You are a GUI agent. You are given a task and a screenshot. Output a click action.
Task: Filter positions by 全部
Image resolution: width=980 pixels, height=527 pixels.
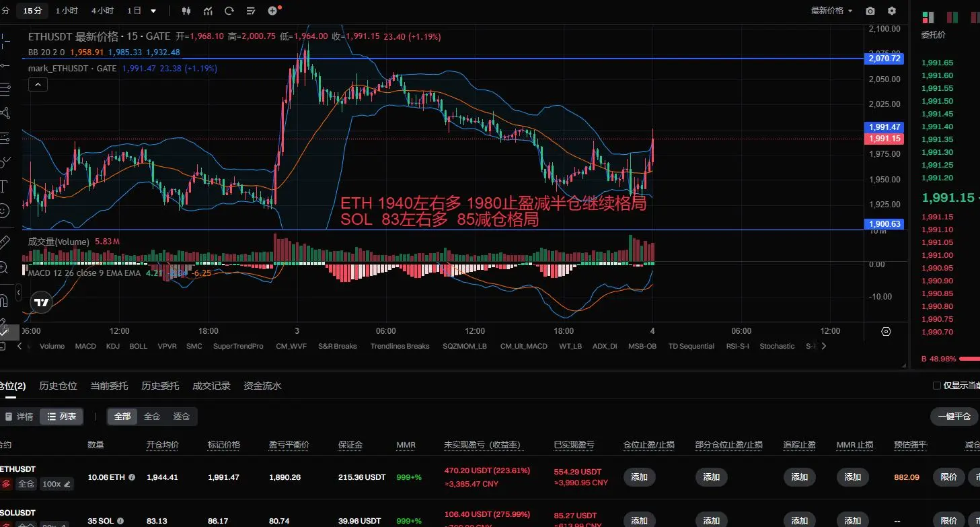[122, 417]
